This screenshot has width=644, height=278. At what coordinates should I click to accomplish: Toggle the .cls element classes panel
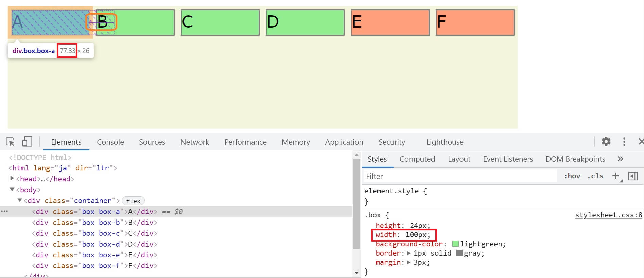click(x=595, y=176)
